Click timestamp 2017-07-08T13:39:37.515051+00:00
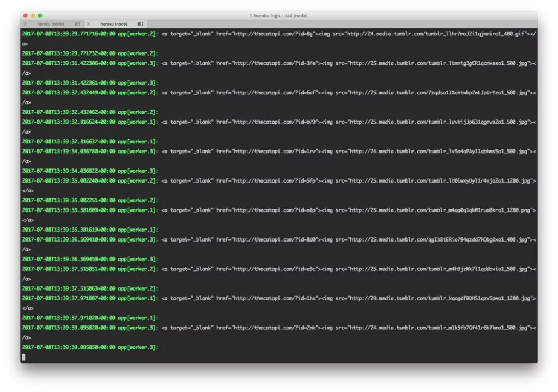 (69, 269)
